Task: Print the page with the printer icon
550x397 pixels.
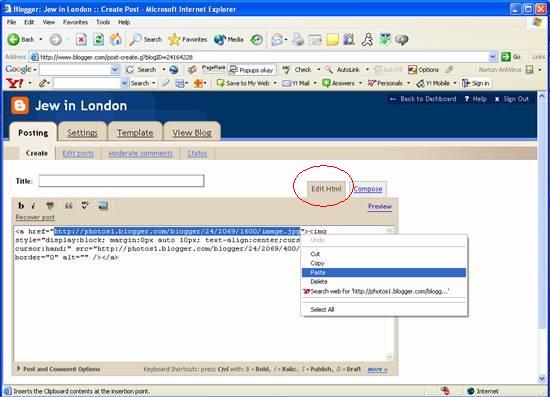Action: coord(298,39)
